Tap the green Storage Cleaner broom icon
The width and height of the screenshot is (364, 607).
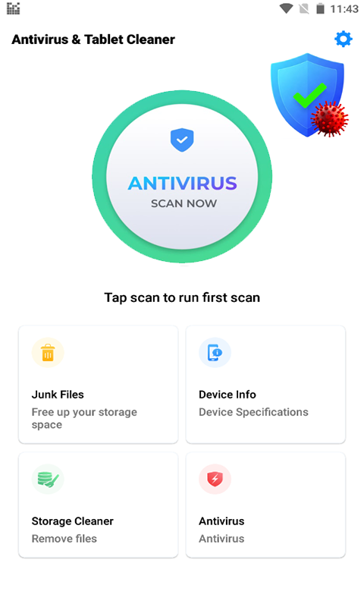click(x=48, y=479)
